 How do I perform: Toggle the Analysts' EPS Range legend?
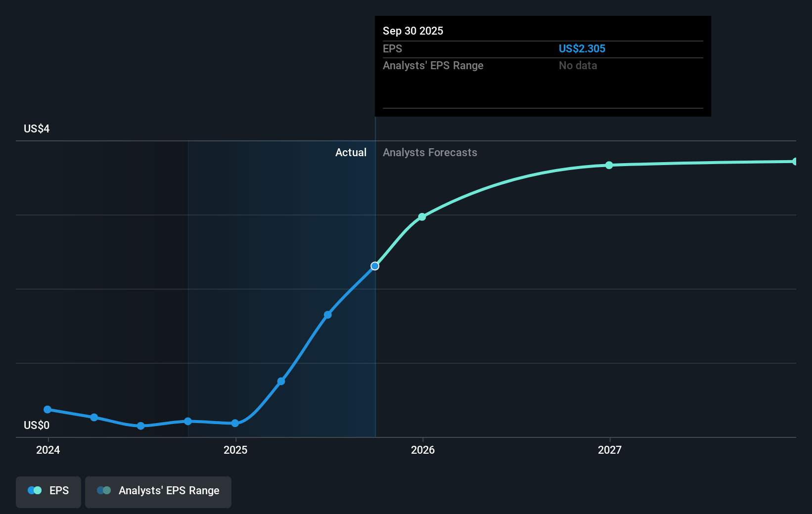click(158, 492)
